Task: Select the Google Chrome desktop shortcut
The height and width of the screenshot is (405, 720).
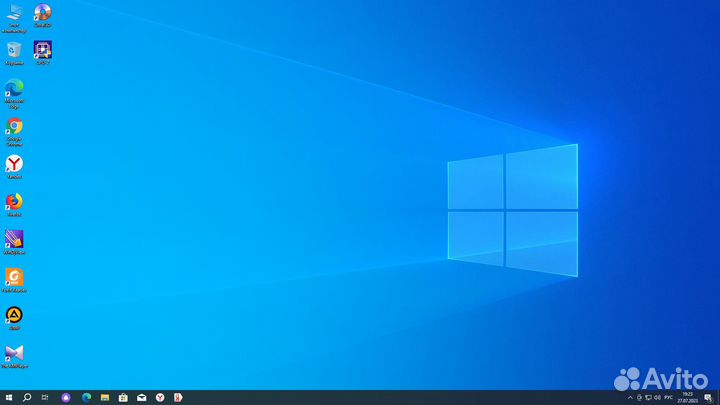Action: 14,132
